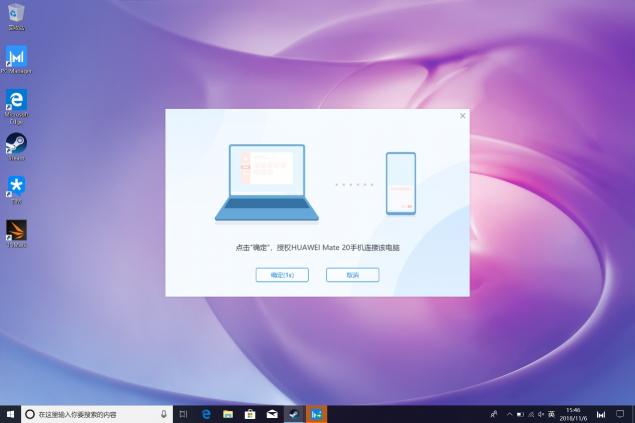Open the blue asterisk TIM desktop shortcut
The width and height of the screenshot is (635, 423).
[x=16, y=190]
